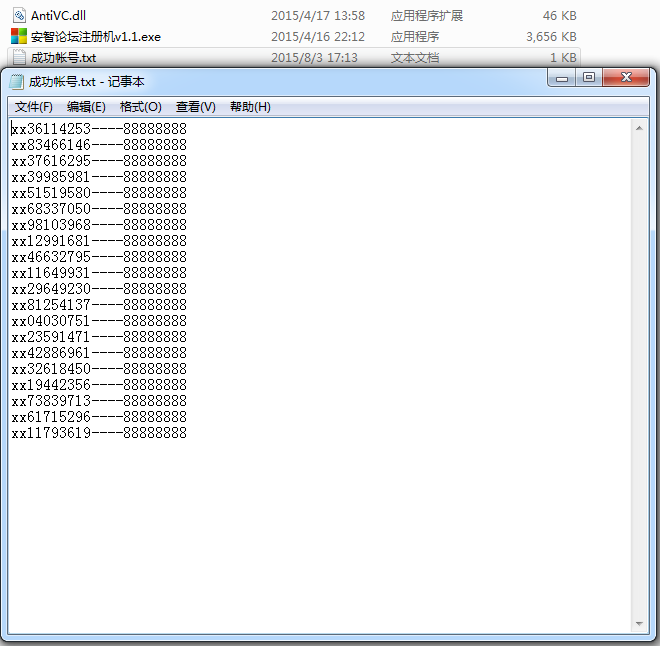The image size is (660, 646).
Task: Click the date 2015/4/17 13:58 of AntiVC.dll
Action: (x=318, y=16)
